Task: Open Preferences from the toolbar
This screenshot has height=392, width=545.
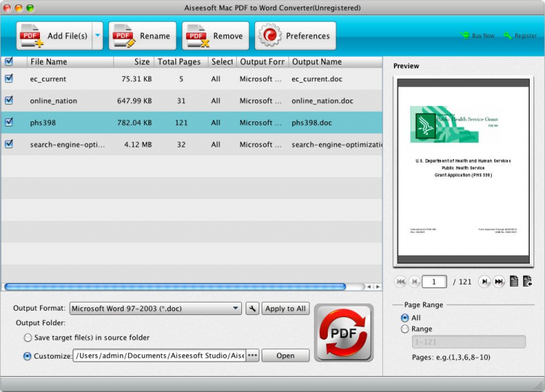Action: pos(295,36)
